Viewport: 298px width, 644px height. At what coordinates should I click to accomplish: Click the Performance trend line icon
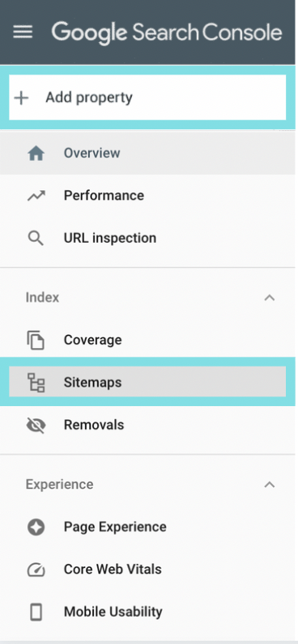coord(36,196)
